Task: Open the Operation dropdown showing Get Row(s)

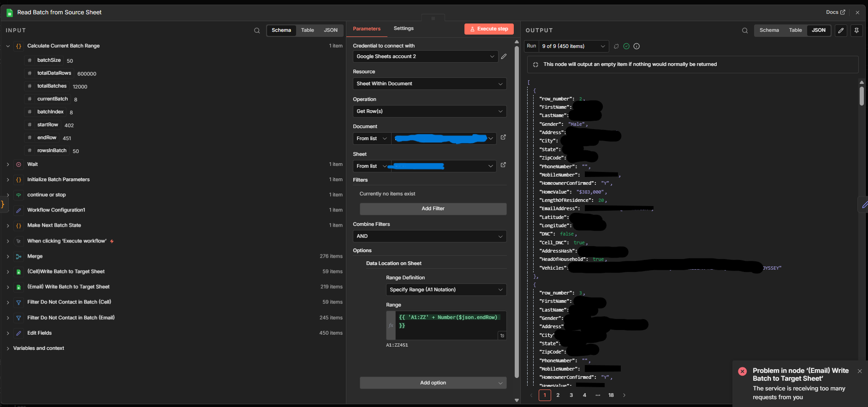Action: 429,111
